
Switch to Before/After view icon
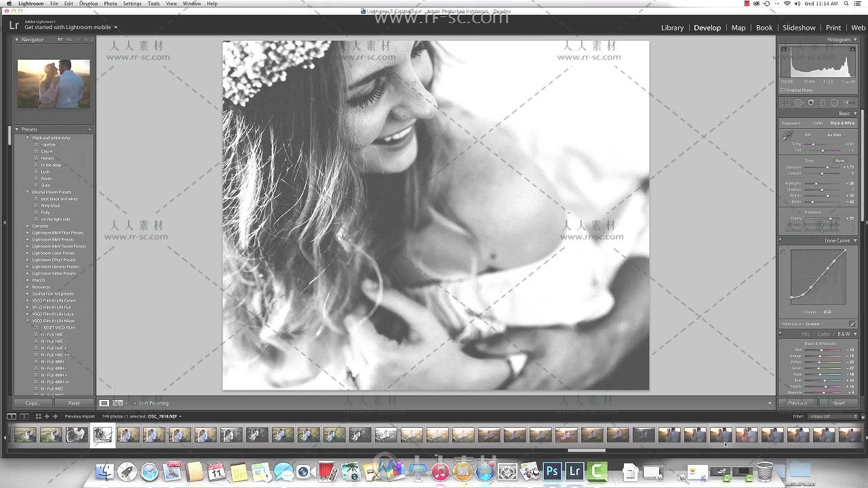[x=117, y=403]
